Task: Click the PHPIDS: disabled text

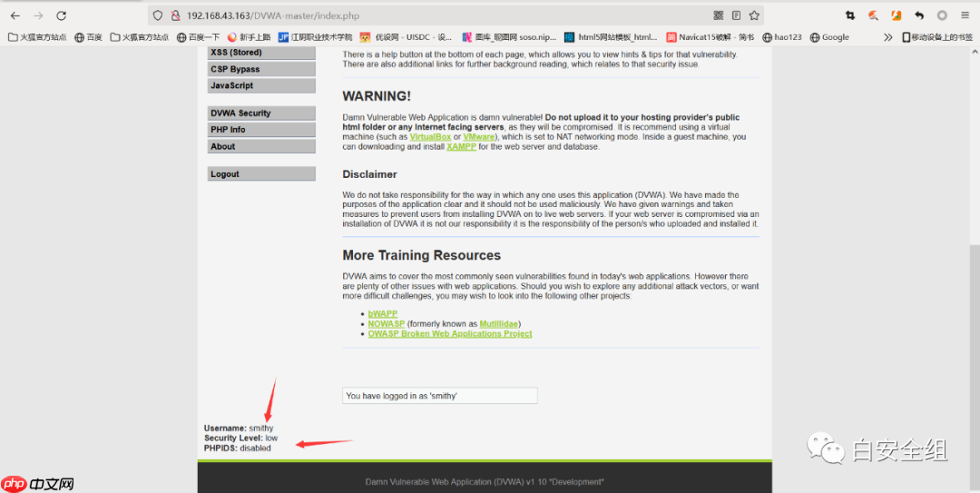Action: click(238, 448)
